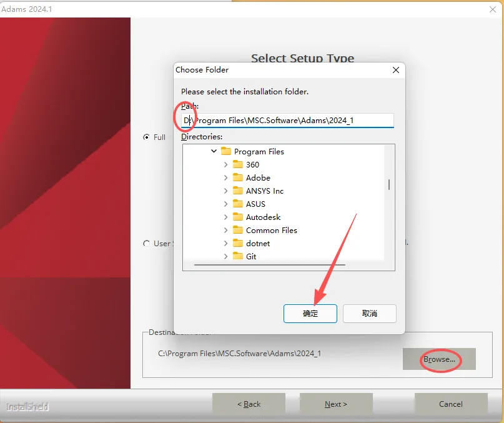Expand the ASUS folder
504x423 pixels.
[x=225, y=204]
